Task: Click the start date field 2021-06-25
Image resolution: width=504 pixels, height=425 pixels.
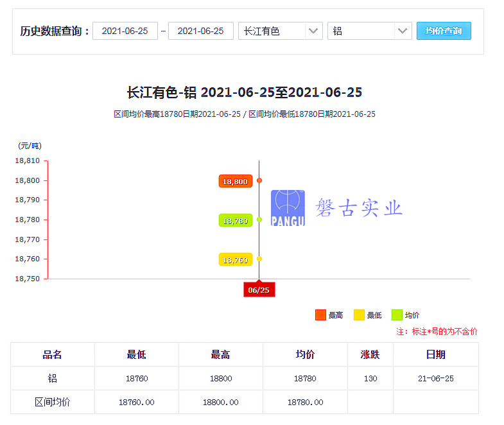Action: (x=125, y=31)
